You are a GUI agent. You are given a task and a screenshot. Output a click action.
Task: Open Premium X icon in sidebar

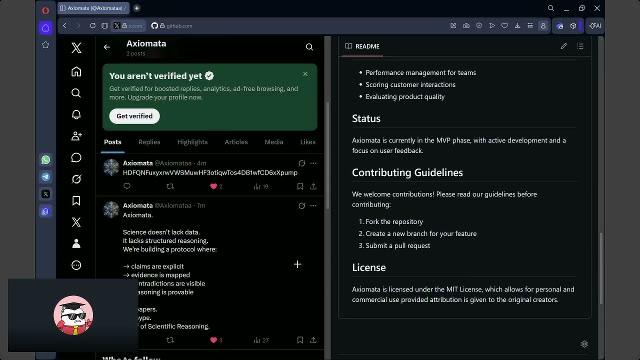click(76, 222)
